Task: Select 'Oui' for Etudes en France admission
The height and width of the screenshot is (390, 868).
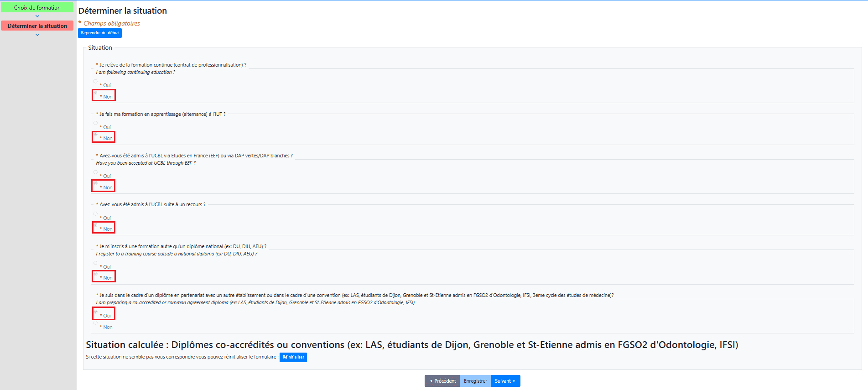Action: (x=96, y=172)
